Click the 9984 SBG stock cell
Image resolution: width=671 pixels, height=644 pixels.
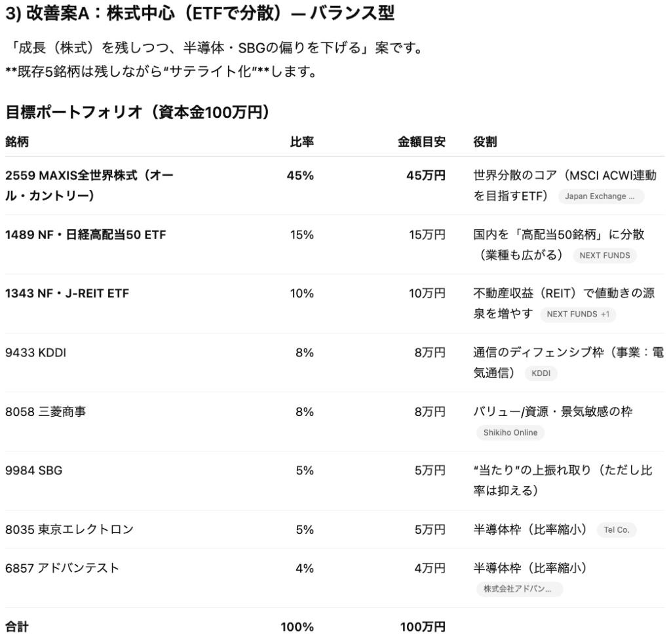pos(33,470)
